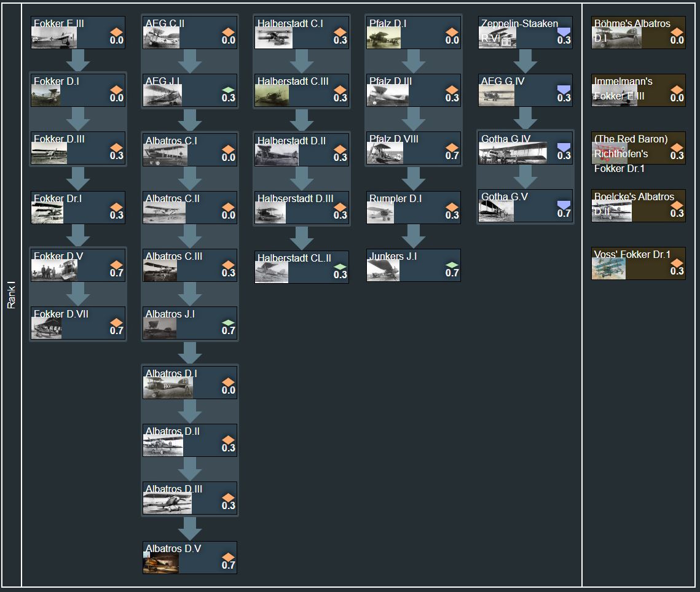Image resolution: width=700 pixels, height=592 pixels.
Task: Click the Voss' Fokker Dr.1 premium icon
Action: [x=677, y=263]
